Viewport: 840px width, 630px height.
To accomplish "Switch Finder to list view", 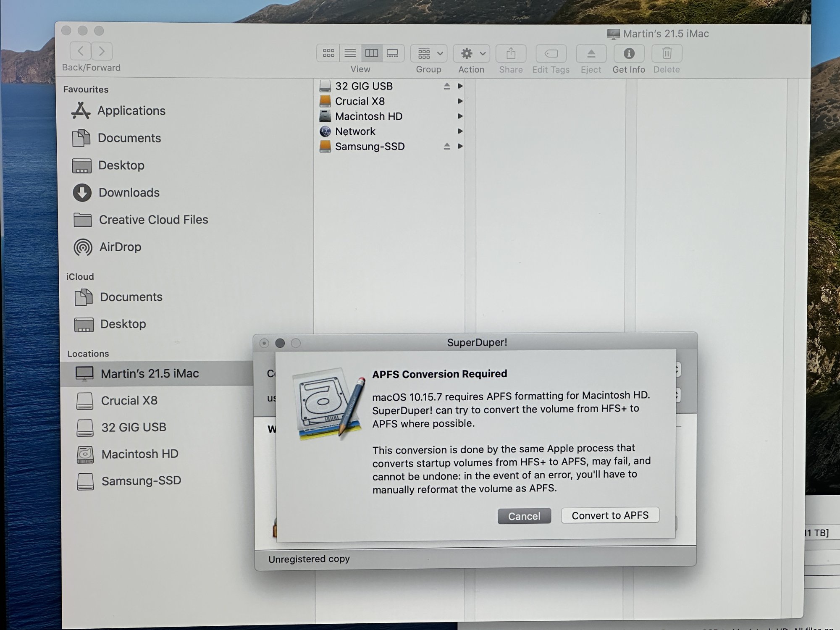I will click(x=350, y=53).
